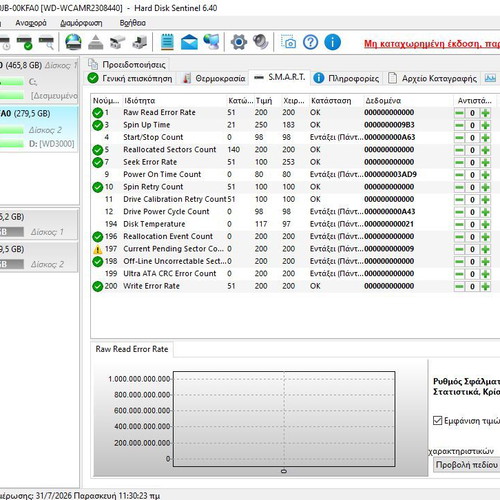The height and width of the screenshot is (500, 500).
Task: Click offset value field of Start/Stop Count row
Action: coord(472,138)
